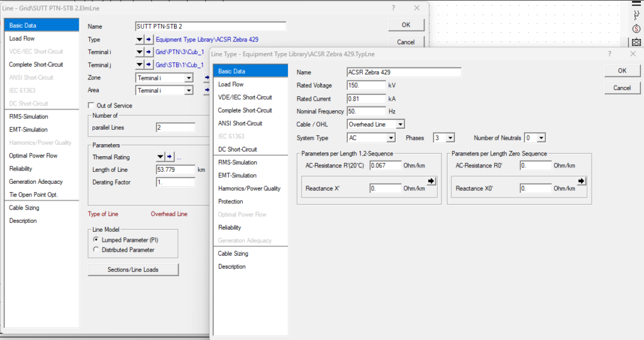Open Terminal i edit arrow icon

point(149,52)
